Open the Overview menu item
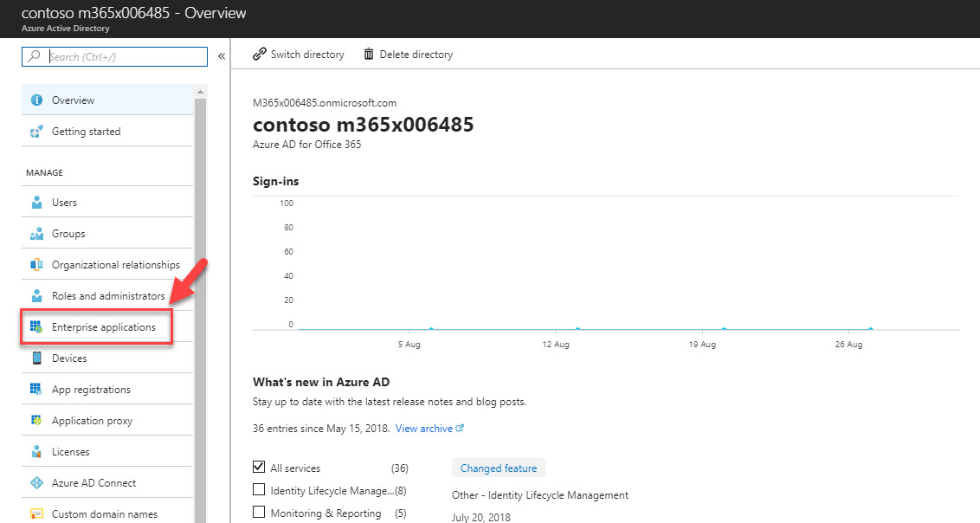Viewport: 980px width, 523px height. [x=107, y=100]
